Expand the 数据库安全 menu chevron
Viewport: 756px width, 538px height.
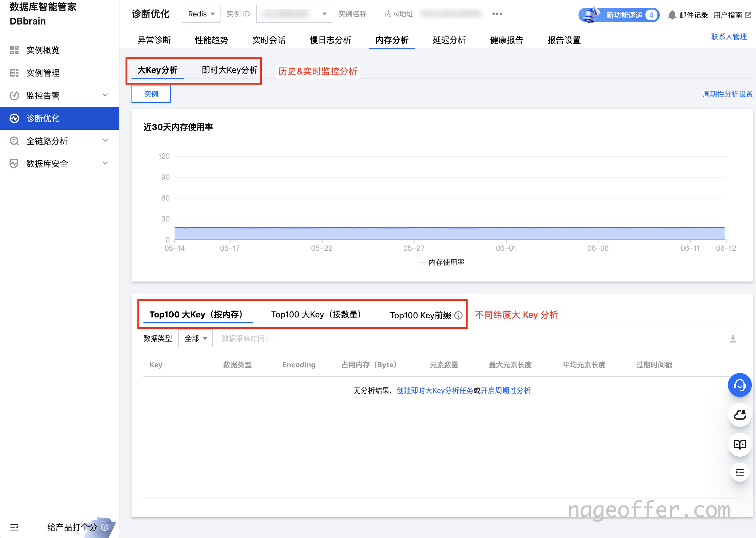[x=105, y=163]
